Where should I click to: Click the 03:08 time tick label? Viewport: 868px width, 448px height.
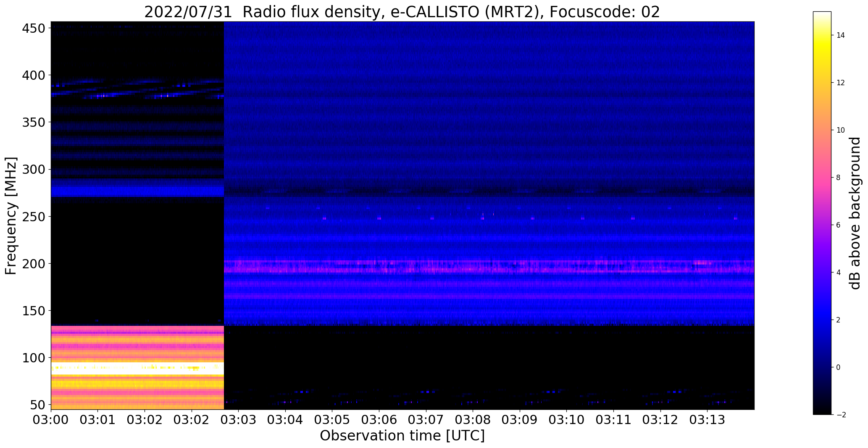(x=473, y=419)
